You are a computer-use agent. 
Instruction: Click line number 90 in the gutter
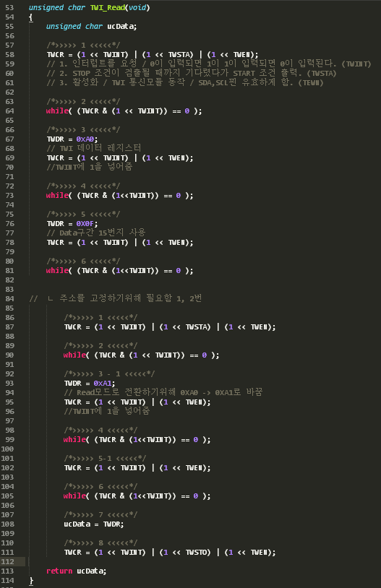[x=9, y=355]
